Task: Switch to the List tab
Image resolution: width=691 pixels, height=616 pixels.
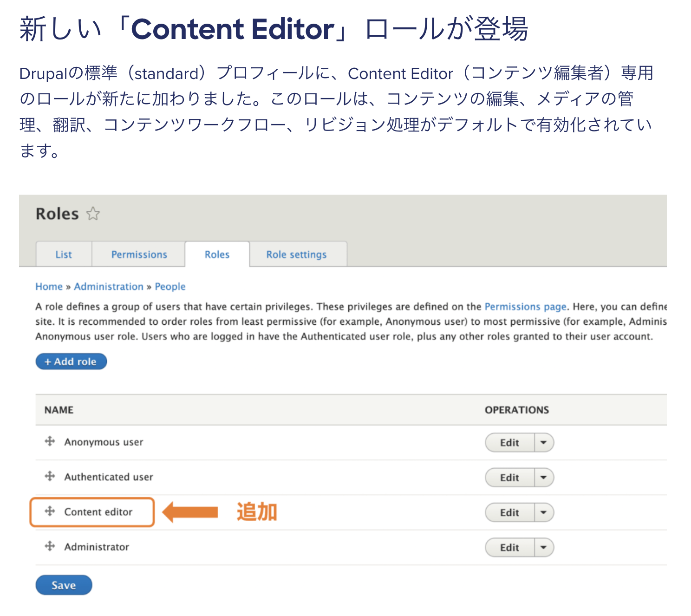Action: [64, 254]
